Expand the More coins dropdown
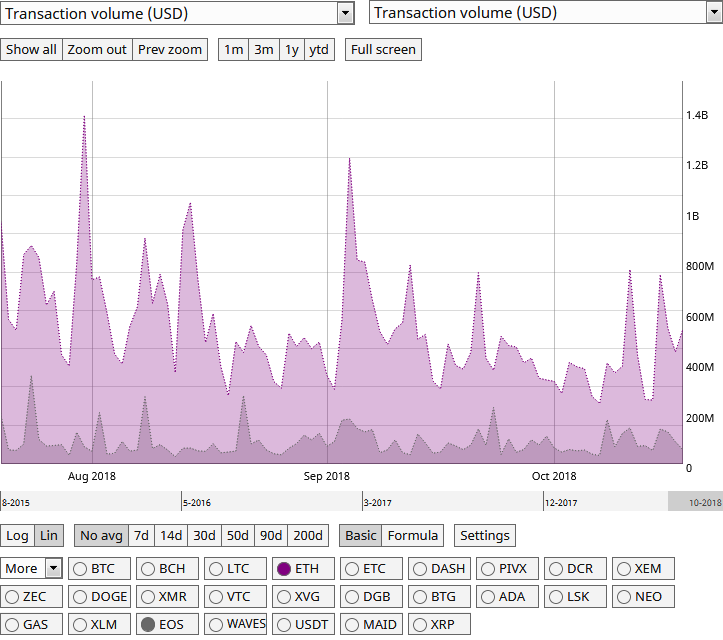Viewport: 723px width, 640px height. coord(31,569)
